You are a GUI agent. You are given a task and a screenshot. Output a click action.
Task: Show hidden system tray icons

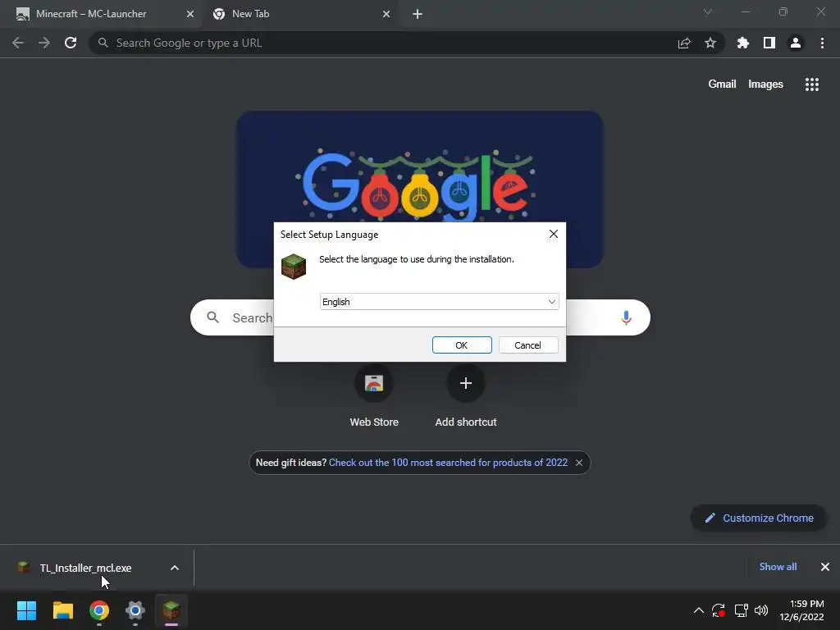(699, 610)
